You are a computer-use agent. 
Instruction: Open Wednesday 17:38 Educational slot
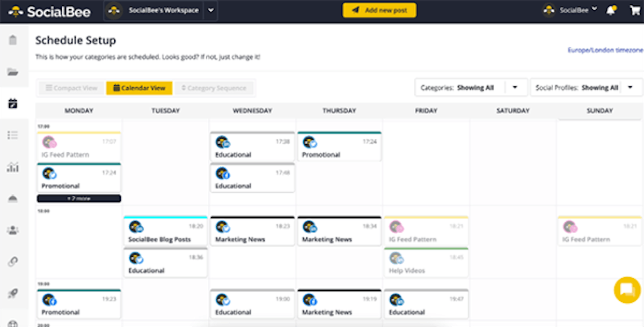(x=252, y=146)
